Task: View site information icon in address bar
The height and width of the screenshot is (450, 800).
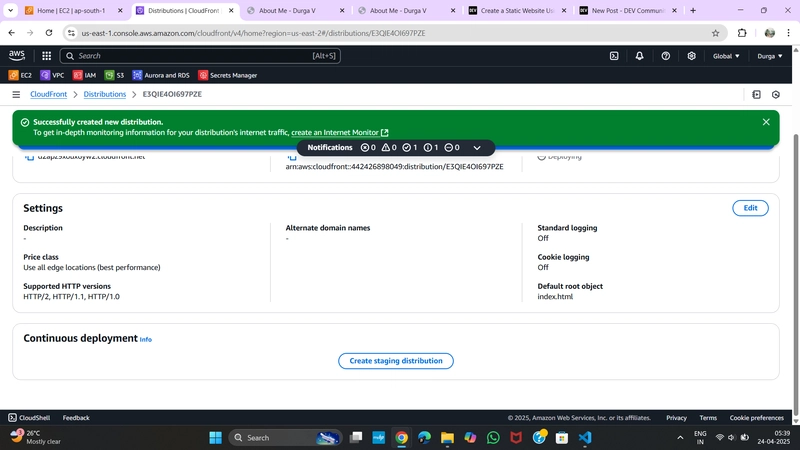Action: [71, 33]
